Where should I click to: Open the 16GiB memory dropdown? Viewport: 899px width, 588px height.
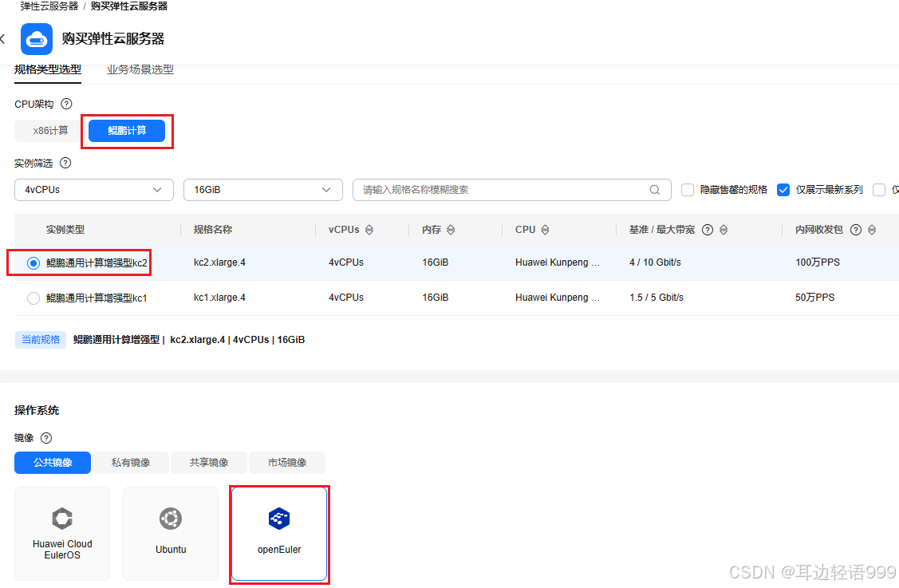pos(263,190)
